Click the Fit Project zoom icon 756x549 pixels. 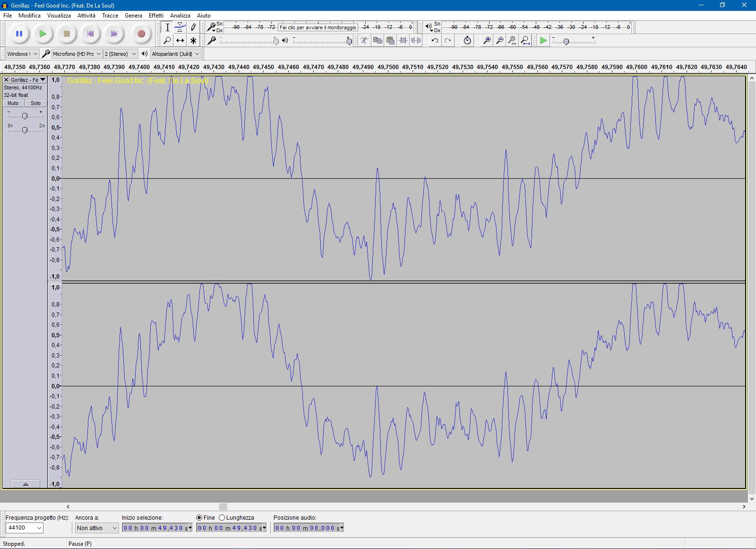pyautogui.click(x=525, y=41)
